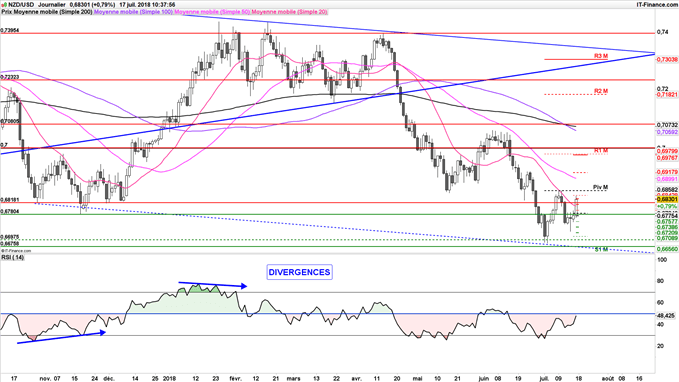Click the 0,68181 horizontal level label

10,200
